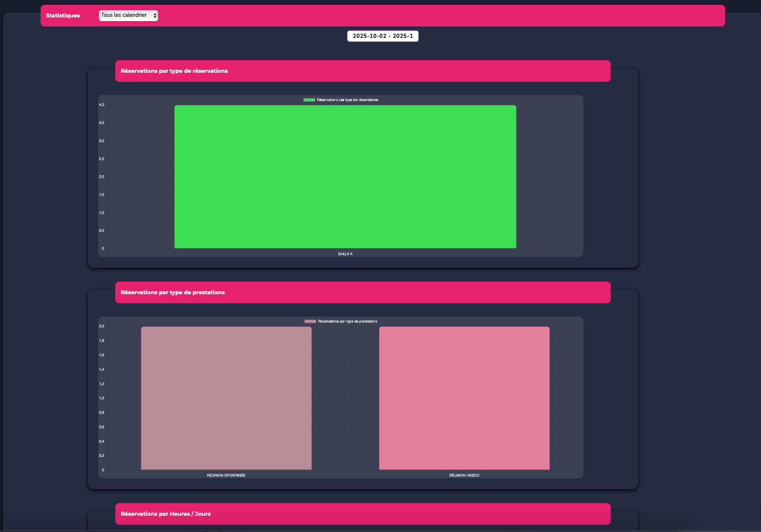Screen dimensions: 761x532
Task: Select the RÉUNION HEBDO pink bar
Action: [464, 398]
